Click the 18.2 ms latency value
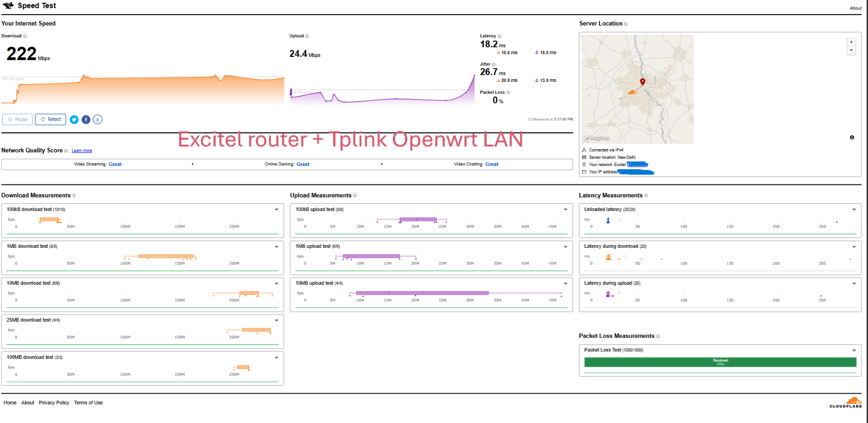The image size is (868, 423). pyautogui.click(x=493, y=44)
